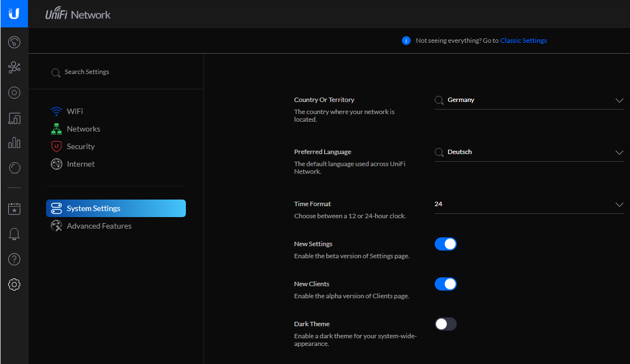This screenshot has width=630, height=364.
Task: Follow the Classic Settings link
Action: [x=523, y=41]
